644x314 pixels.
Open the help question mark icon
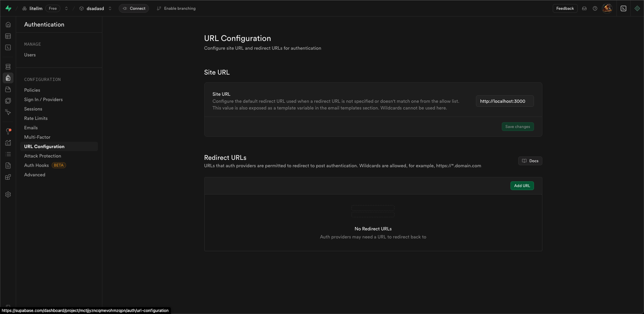[595, 8]
